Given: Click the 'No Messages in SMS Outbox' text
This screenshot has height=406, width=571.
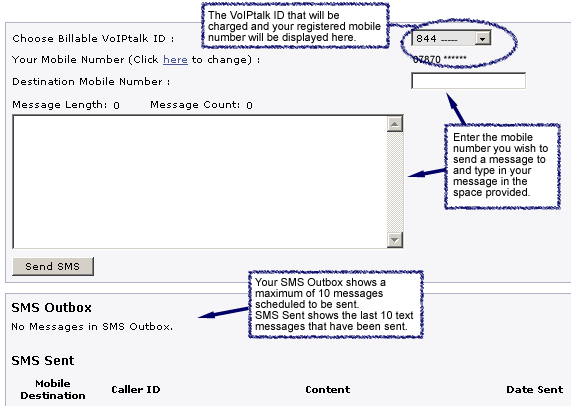Looking at the screenshot, I should tap(92, 327).
